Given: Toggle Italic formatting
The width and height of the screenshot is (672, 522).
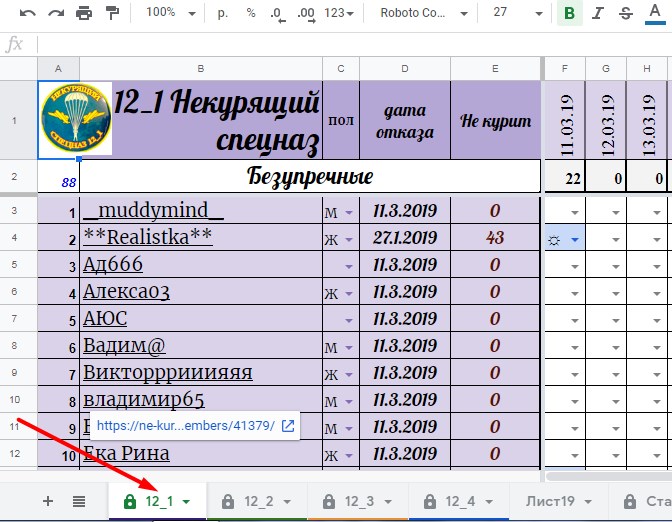Looking at the screenshot, I should click(x=598, y=14).
